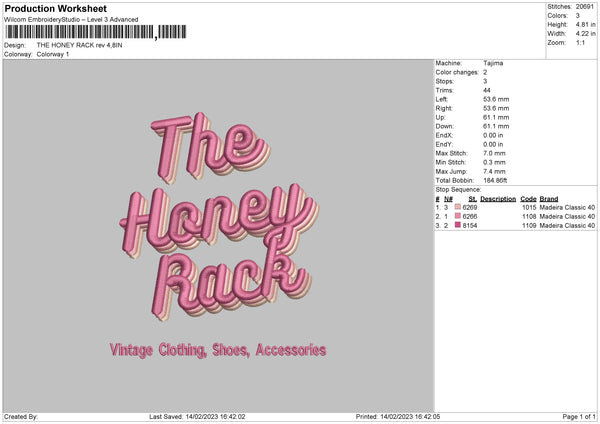Click the design name THE HONEY RACK rev 4,8IN

[x=80, y=45]
